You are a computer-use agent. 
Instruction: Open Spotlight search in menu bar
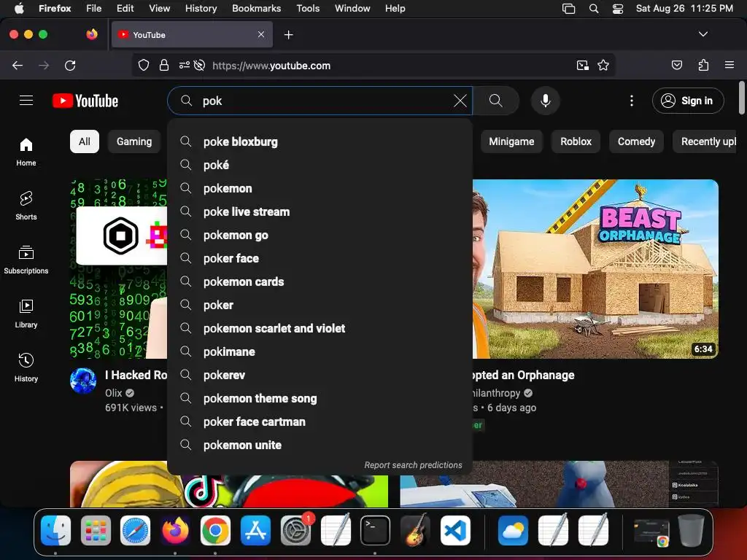[594, 9]
